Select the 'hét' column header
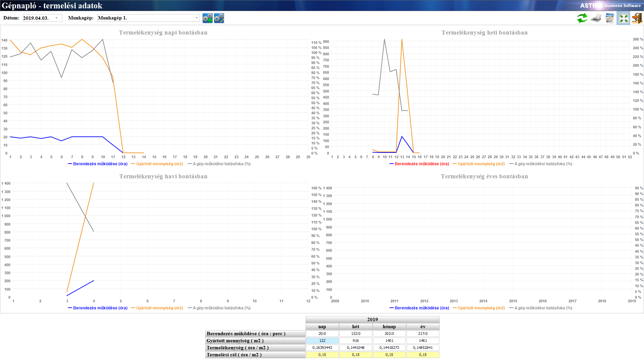 [356, 326]
